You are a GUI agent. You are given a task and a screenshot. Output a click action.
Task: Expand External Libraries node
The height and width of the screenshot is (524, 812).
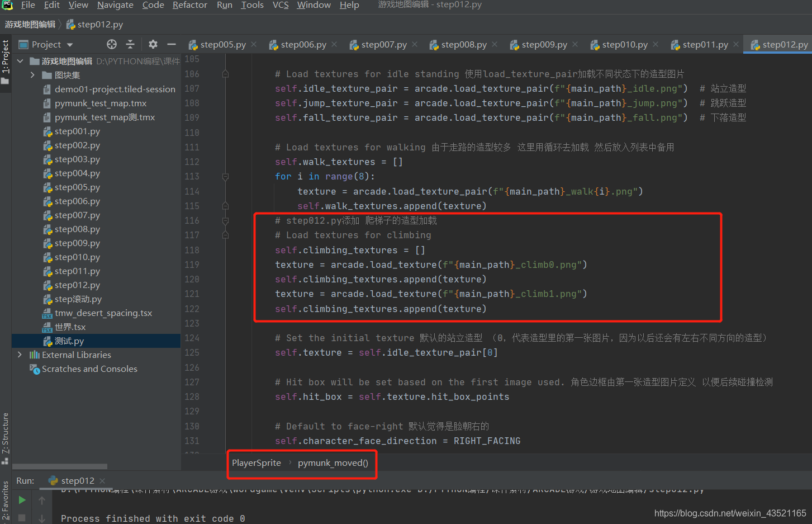point(20,355)
